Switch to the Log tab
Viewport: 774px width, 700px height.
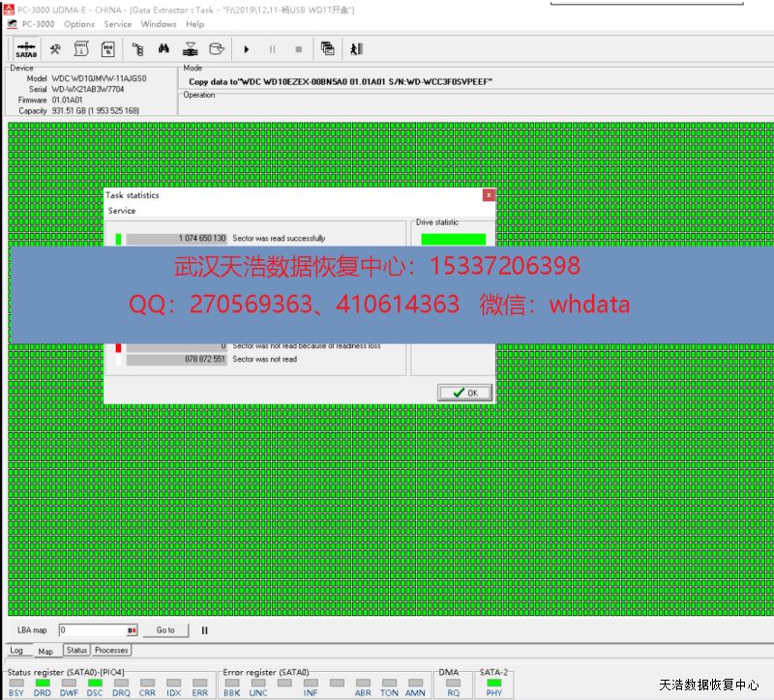(16, 651)
